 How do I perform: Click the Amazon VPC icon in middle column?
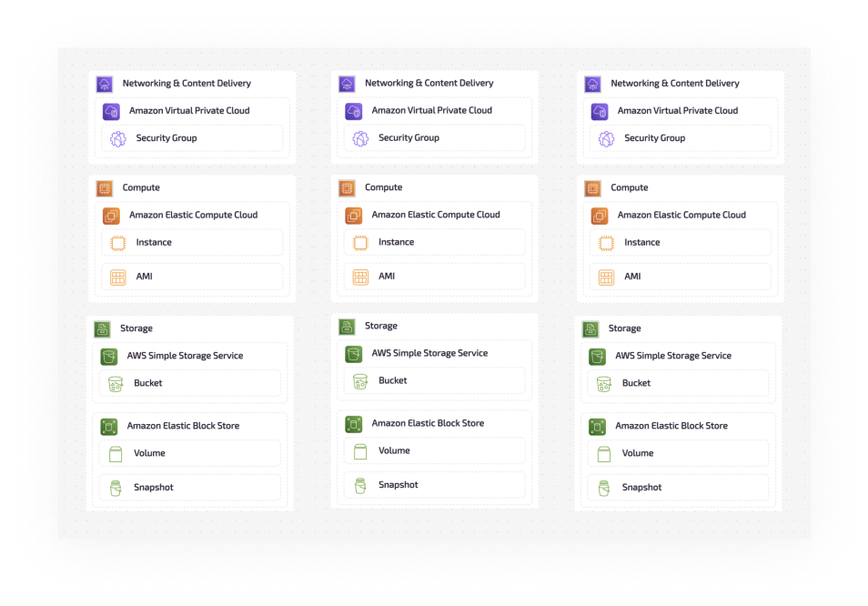point(354,111)
